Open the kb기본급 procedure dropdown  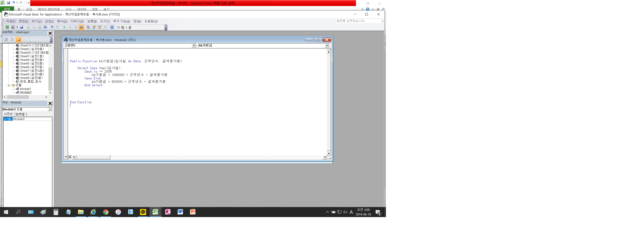tap(327, 45)
